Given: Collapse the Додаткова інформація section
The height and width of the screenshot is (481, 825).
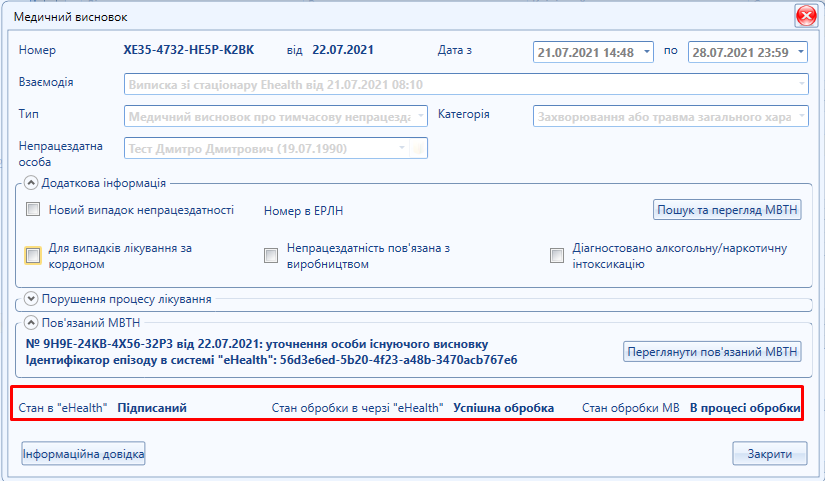Looking at the screenshot, I should [31, 183].
